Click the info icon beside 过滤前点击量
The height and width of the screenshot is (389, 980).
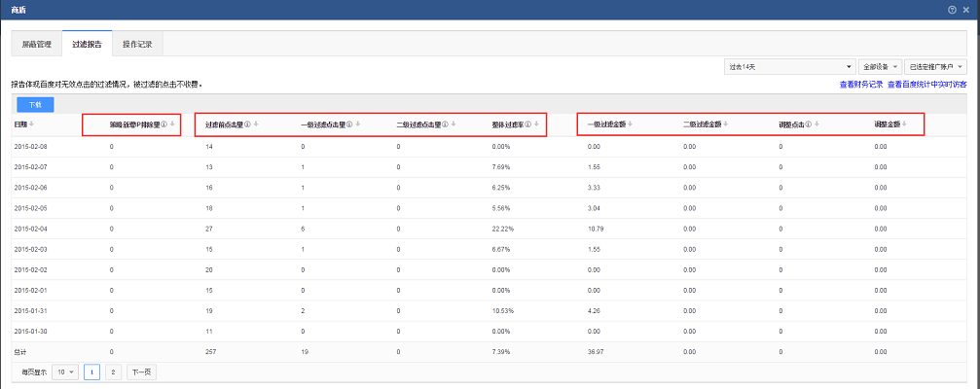tap(247, 124)
